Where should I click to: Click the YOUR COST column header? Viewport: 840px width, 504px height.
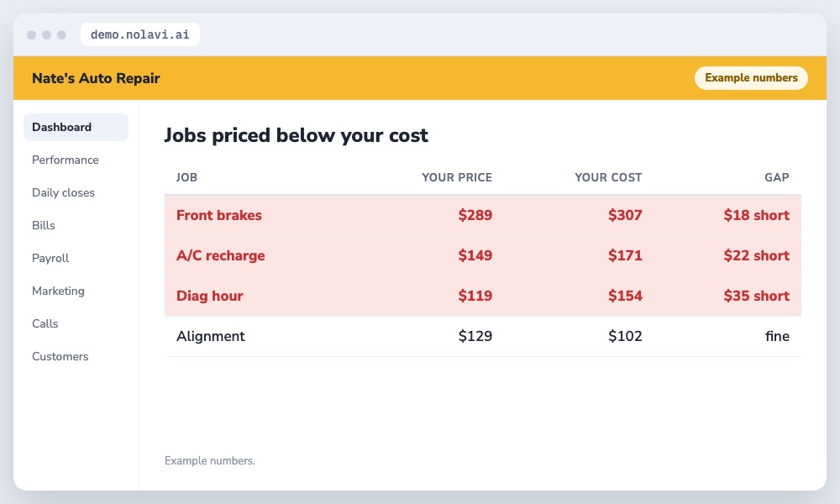coord(608,177)
